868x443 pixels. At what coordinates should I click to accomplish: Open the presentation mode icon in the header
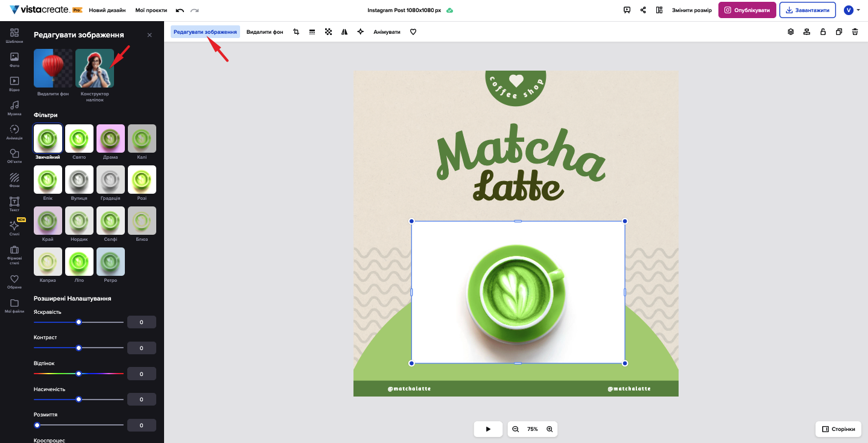click(627, 10)
